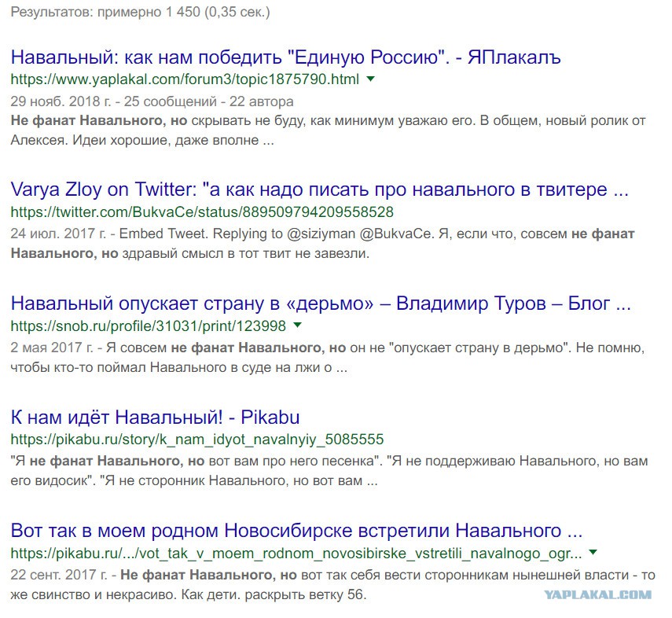
Task: Open the Varya Zloy on Twitter result
Action: point(320,189)
